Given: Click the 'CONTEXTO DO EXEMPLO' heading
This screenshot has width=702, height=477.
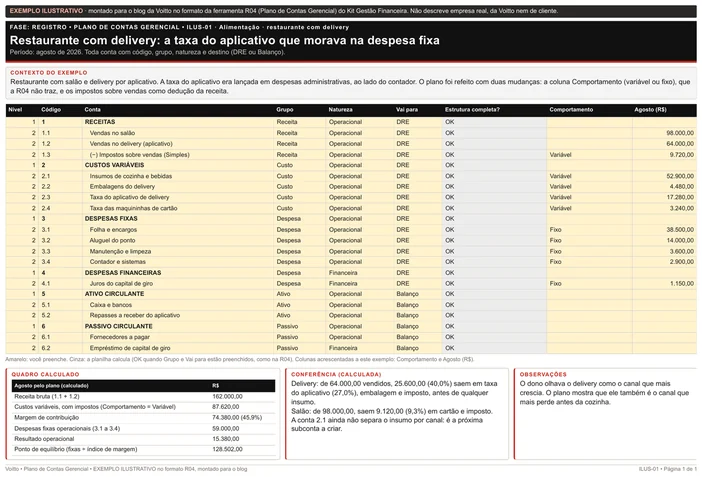Looking at the screenshot, I should (49, 73).
